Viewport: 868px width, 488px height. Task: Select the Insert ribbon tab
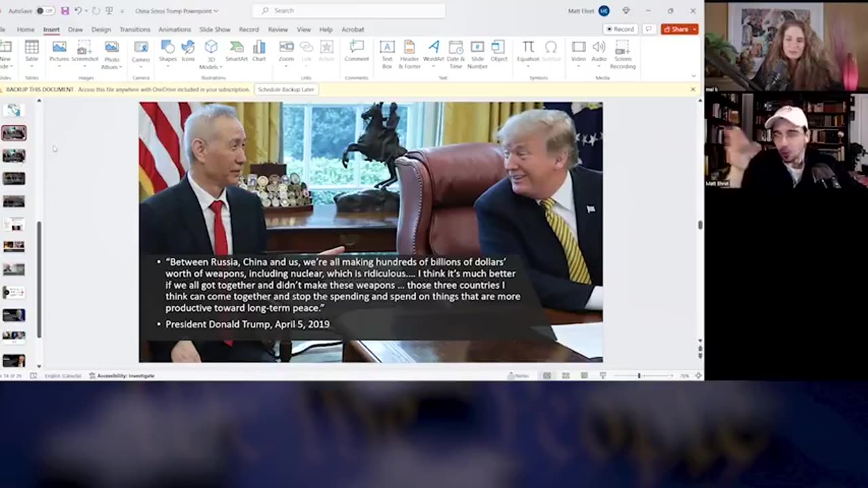[52, 30]
